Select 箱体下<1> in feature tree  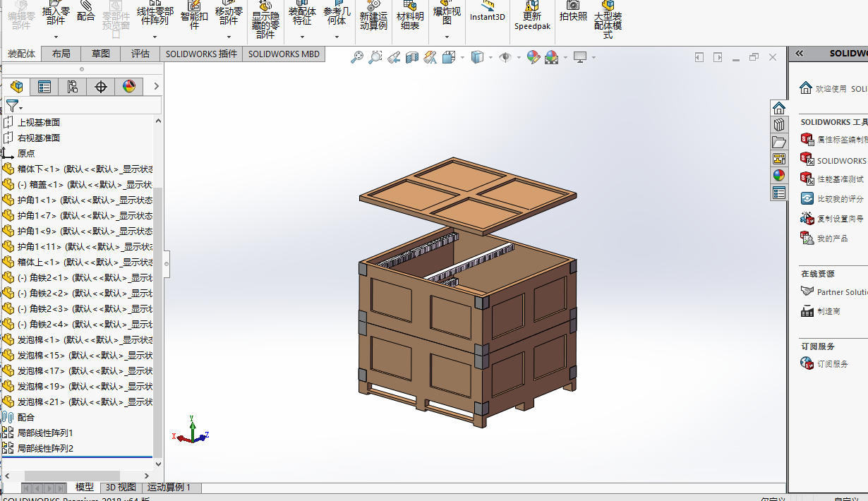pos(78,169)
